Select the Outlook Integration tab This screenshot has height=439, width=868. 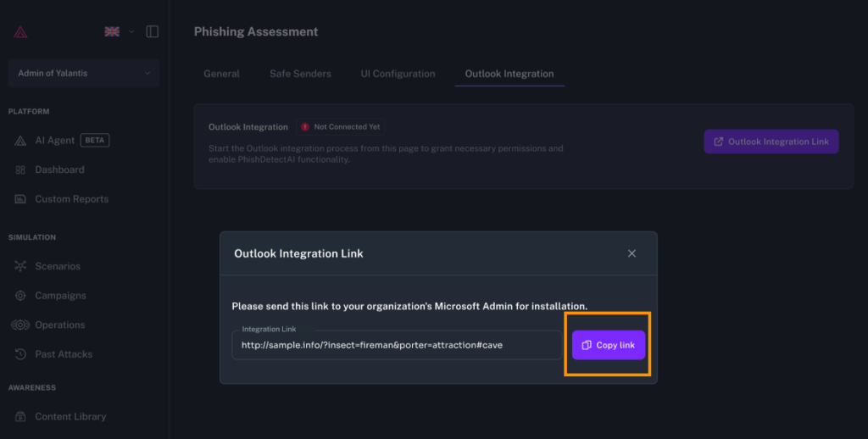click(x=509, y=74)
